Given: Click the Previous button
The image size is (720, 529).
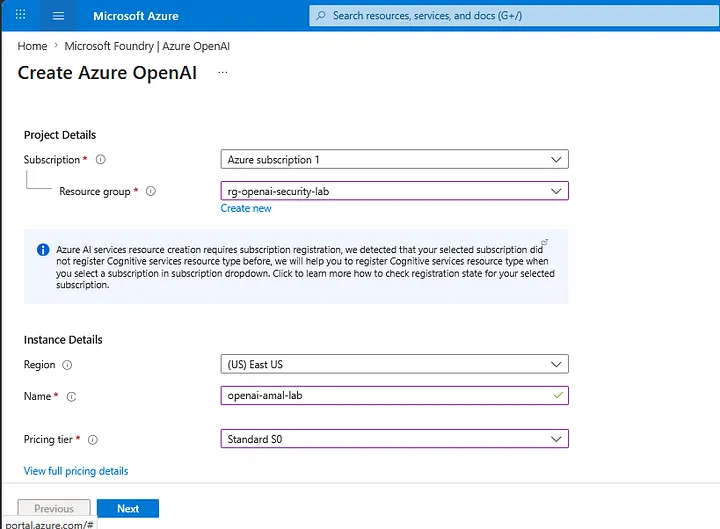Looking at the screenshot, I should pyautogui.click(x=54, y=508).
